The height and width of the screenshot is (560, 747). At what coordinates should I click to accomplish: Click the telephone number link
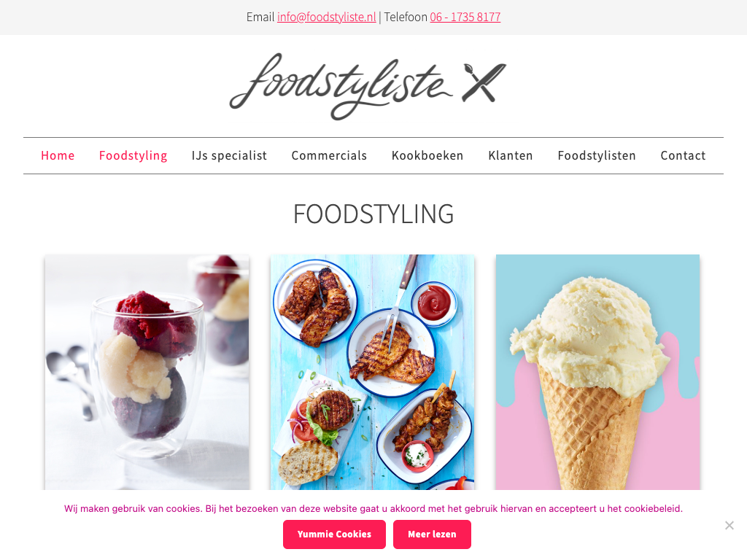tap(465, 17)
